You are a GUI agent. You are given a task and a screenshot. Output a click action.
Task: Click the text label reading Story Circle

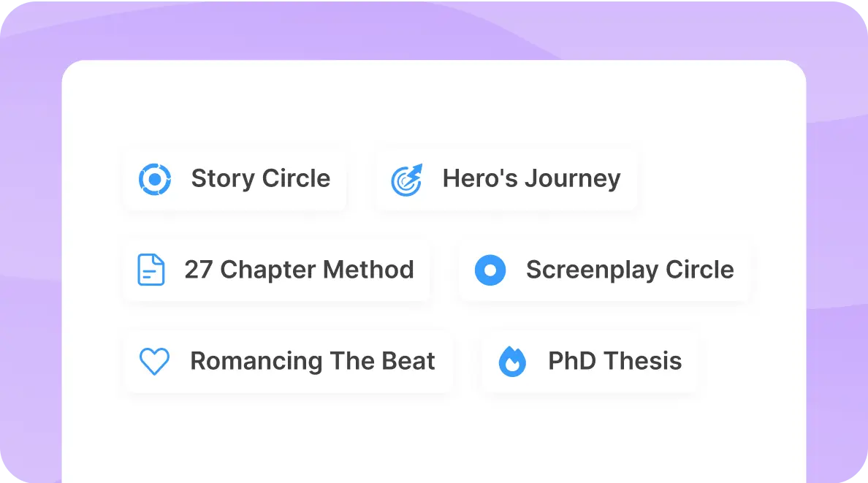[x=261, y=178]
